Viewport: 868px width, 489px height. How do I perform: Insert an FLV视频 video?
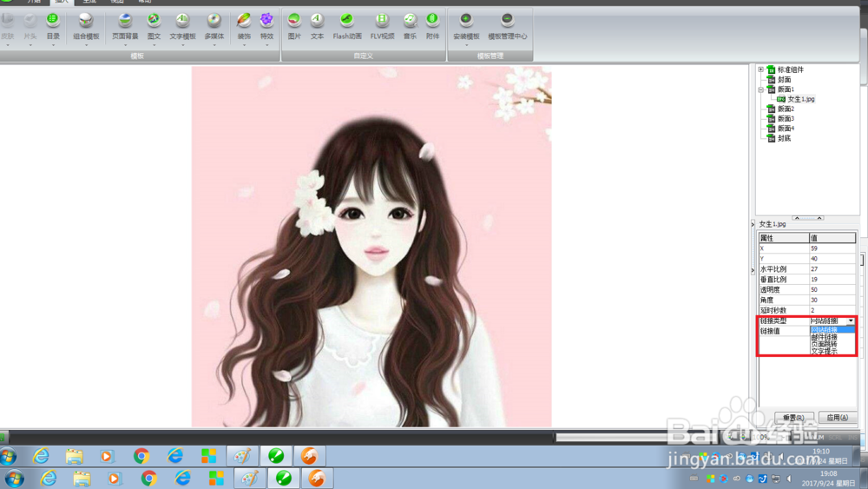pos(382,26)
